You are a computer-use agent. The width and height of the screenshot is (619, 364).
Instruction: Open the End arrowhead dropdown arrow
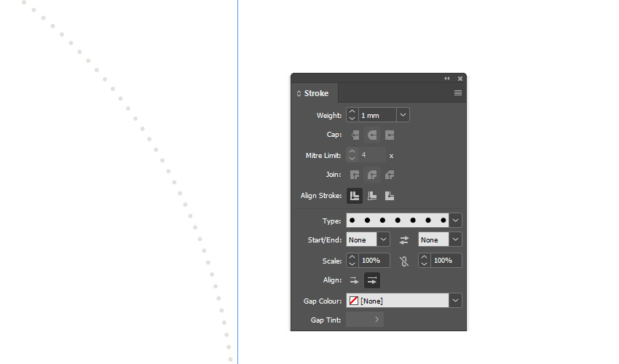[x=455, y=240]
